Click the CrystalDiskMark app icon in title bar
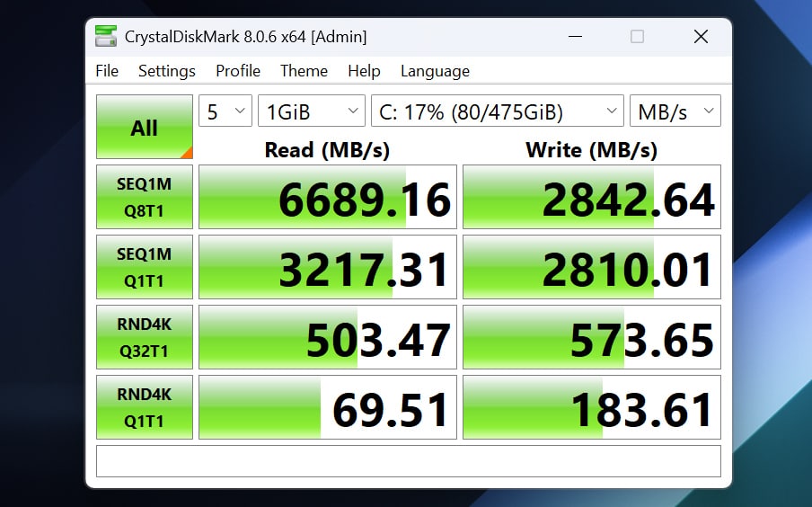The width and height of the screenshot is (812, 507). 106,36
